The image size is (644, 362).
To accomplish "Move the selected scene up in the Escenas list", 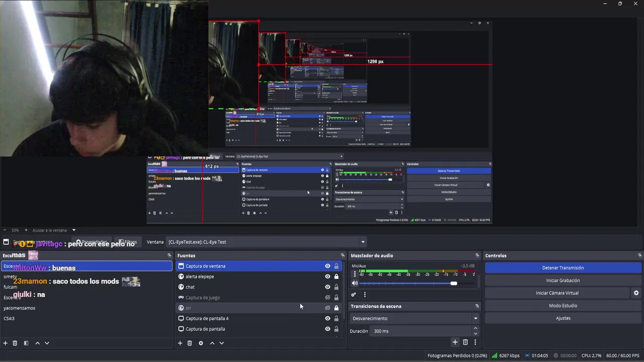I will pos(37,343).
